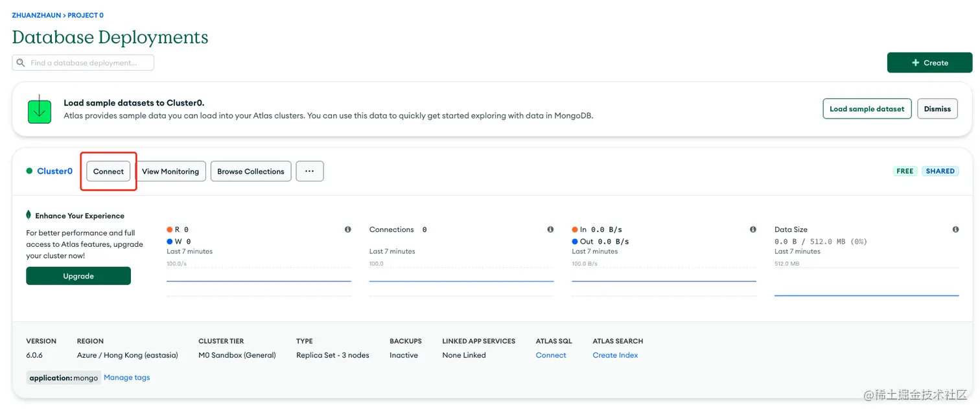Open View Monitoring for Cluster0
980x414 pixels.
(x=170, y=171)
